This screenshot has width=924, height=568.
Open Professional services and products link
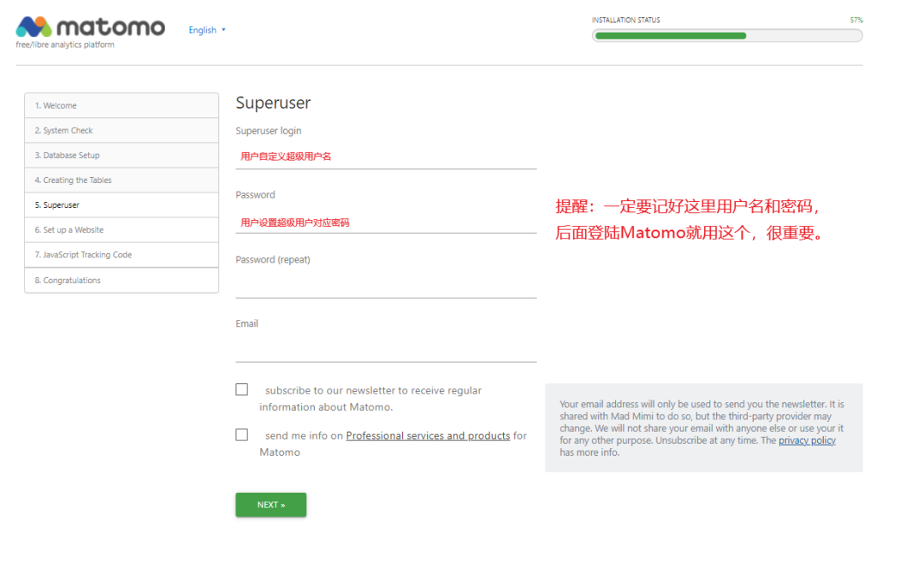click(428, 435)
